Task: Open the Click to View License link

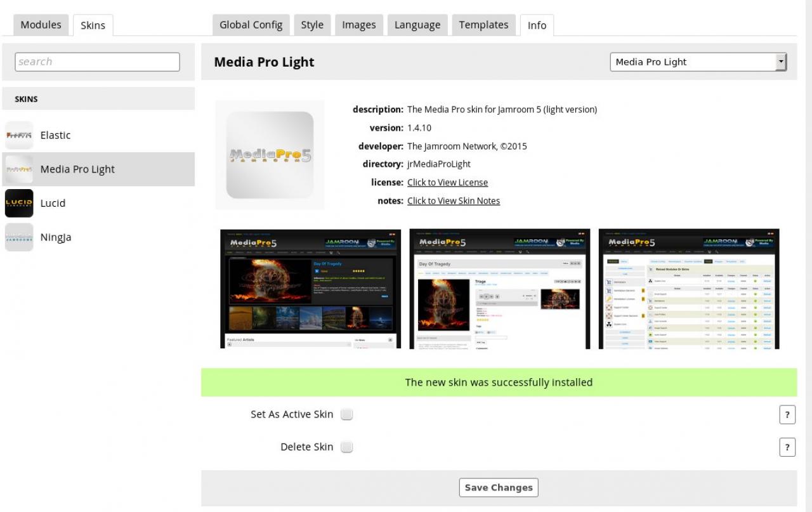Action: click(447, 182)
